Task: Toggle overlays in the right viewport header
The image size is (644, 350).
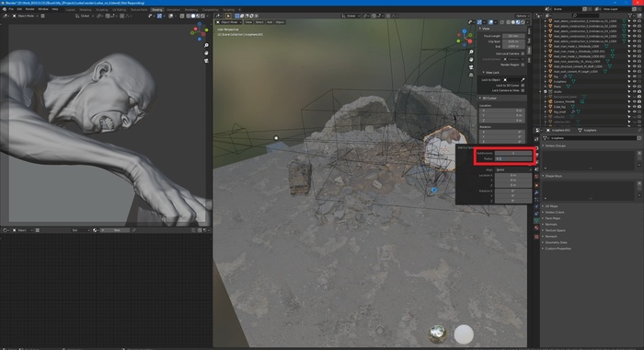Action: point(491,22)
